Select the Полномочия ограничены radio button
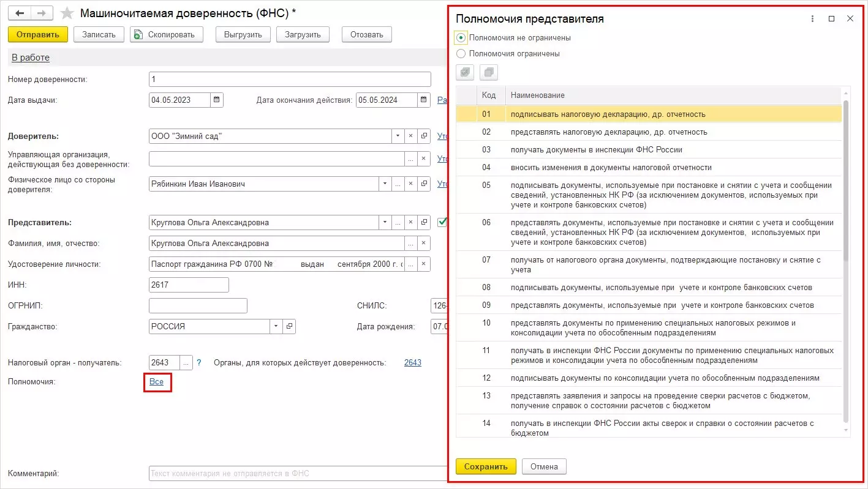The height and width of the screenshot is (489, 868). pyautogui.click(x=461, y=53)
